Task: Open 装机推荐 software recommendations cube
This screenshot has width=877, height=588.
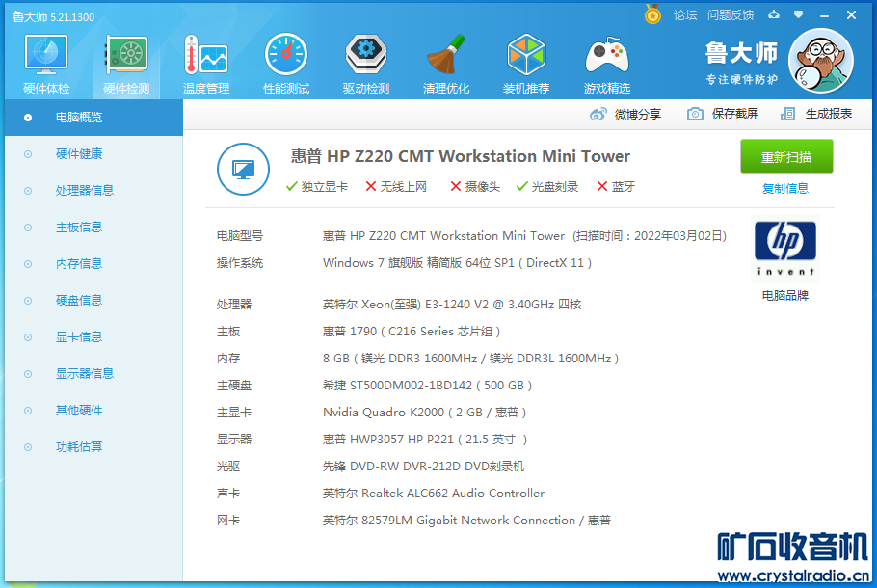Action: [x=526, y=65]
